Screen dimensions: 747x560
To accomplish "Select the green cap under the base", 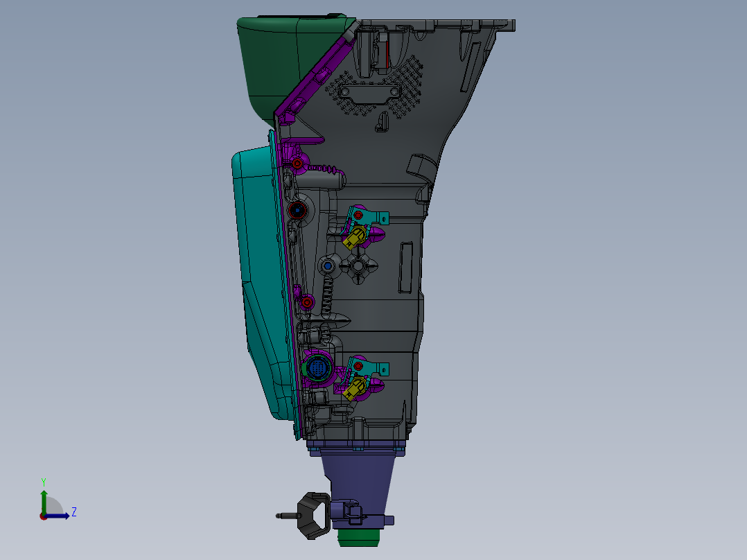I will (x=359, y=538).
